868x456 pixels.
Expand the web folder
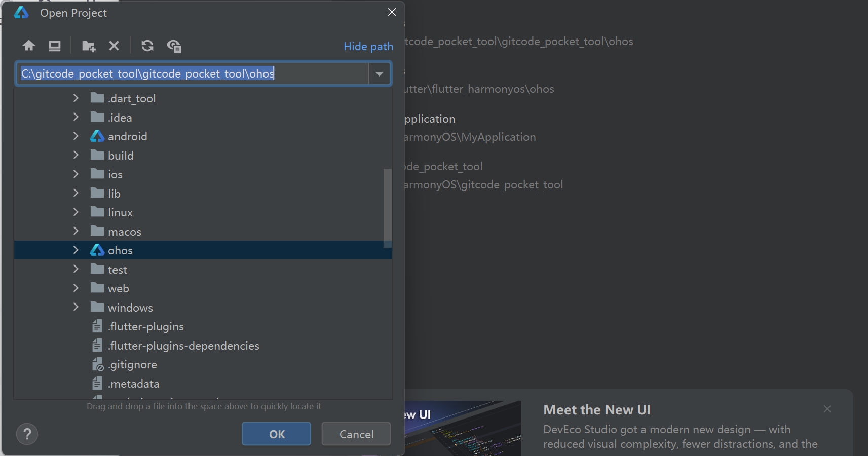pos(76,288)
